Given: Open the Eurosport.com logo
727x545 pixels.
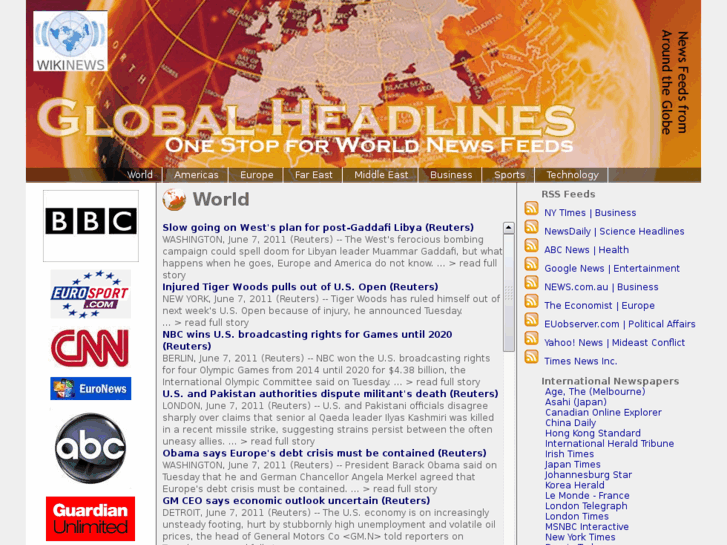Looking at the screenshot, I should (91, 294).
